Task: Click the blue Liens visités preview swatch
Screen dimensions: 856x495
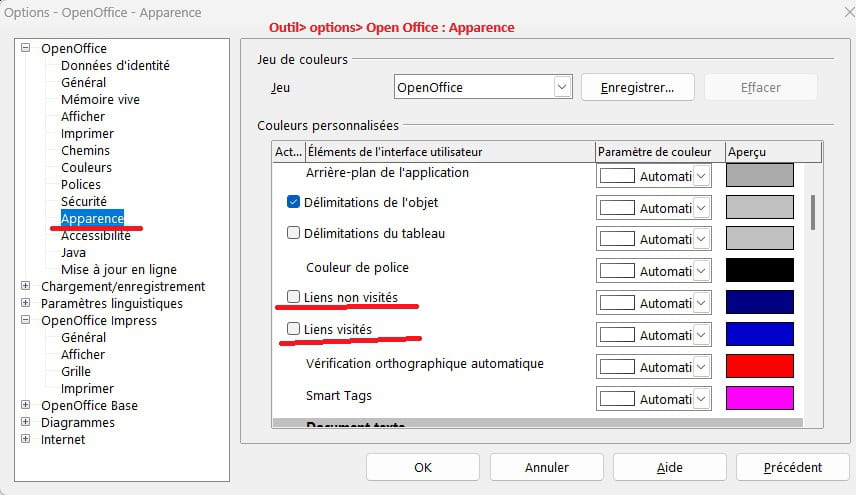Action: coord(759,334)
